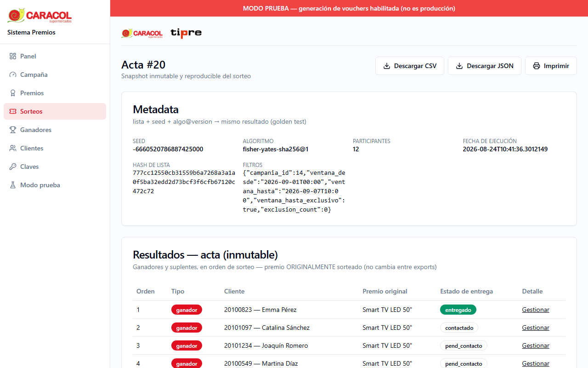Image resolution: width=588 pixels, height=368 pixels.
Task: Click ganador badge in row 4
Action: pyautogui.click(x=187, y=363)
